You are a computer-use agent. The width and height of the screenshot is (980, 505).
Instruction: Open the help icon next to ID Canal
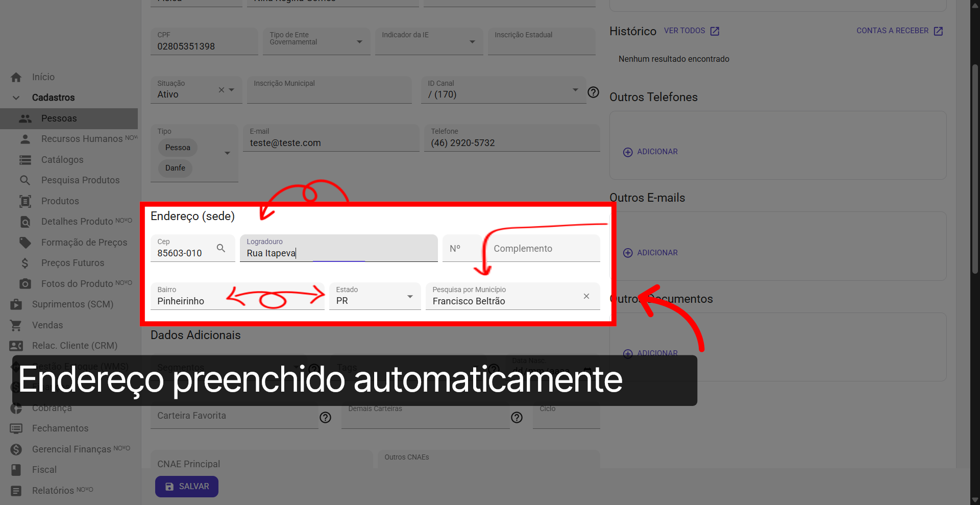[x=593, y=92]
